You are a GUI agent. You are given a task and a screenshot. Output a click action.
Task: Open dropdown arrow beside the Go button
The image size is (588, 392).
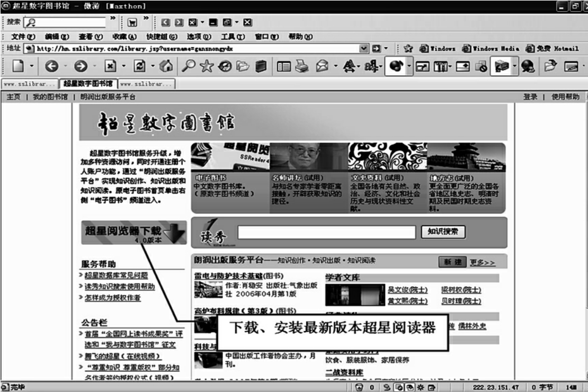click(x=386, y=48)
